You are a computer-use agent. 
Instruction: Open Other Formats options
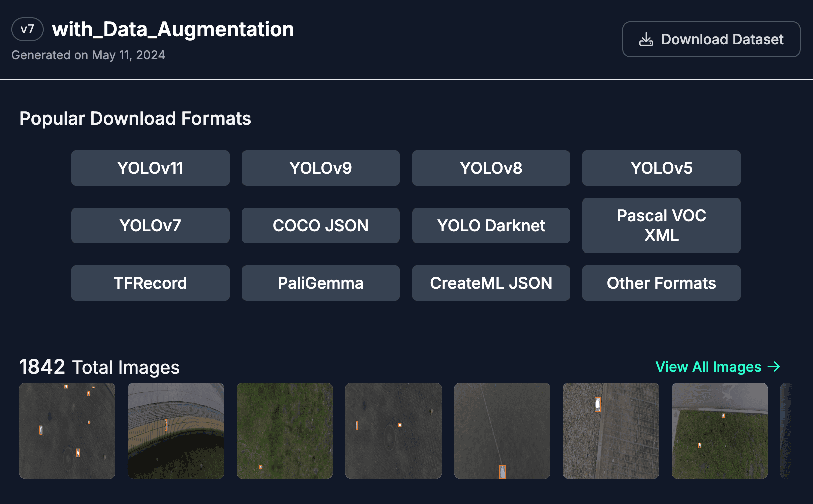click(662, 283)
